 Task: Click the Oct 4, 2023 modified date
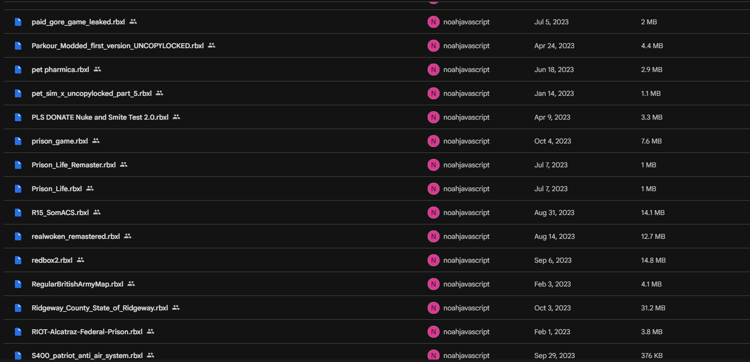pyautogui.click(x=552, y=141)
